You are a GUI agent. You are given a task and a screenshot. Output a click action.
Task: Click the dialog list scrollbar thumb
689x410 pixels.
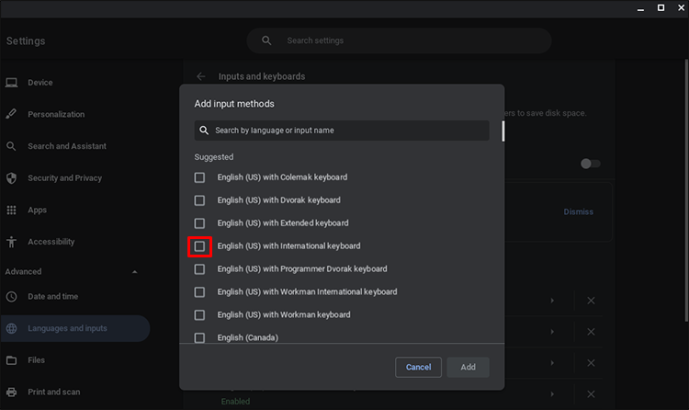[503, 131]
